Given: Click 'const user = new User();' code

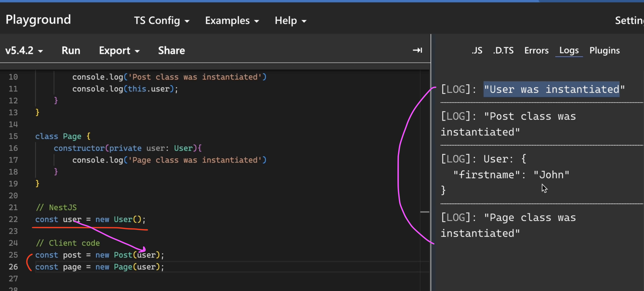Looking at the screenshot, I should click(x=90, y=219).
